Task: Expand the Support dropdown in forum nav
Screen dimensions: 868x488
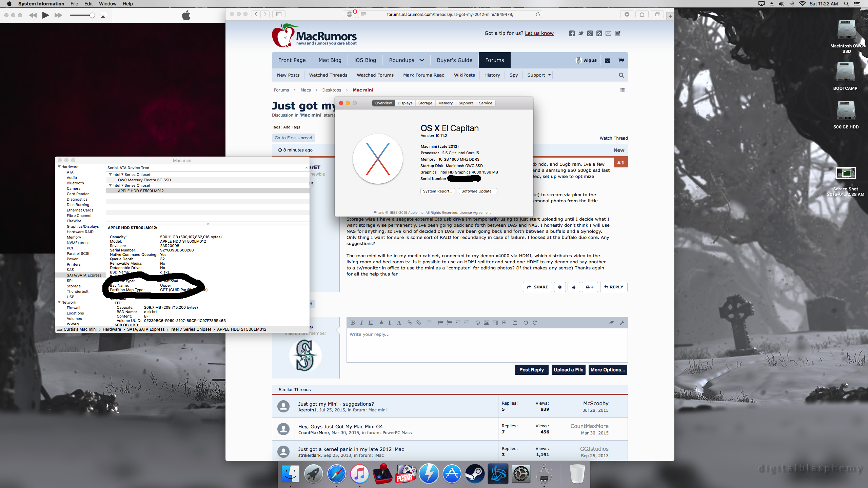Action: coord(539,75)
